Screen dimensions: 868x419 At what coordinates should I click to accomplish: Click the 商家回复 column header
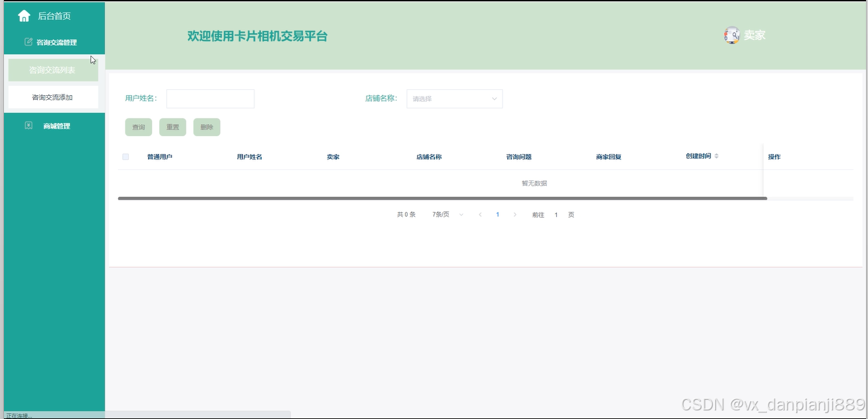[x=608, y=157]
